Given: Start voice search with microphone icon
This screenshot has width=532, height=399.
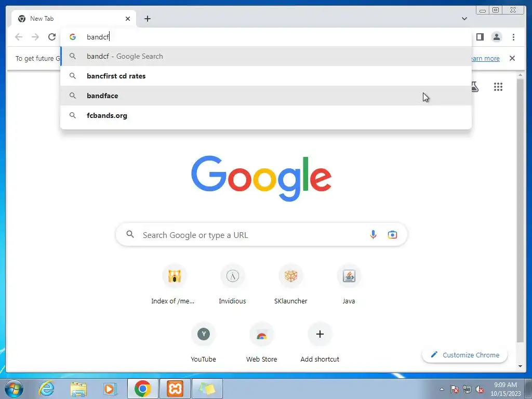Looking at the screenshot, I should click(x=373, y=234).
